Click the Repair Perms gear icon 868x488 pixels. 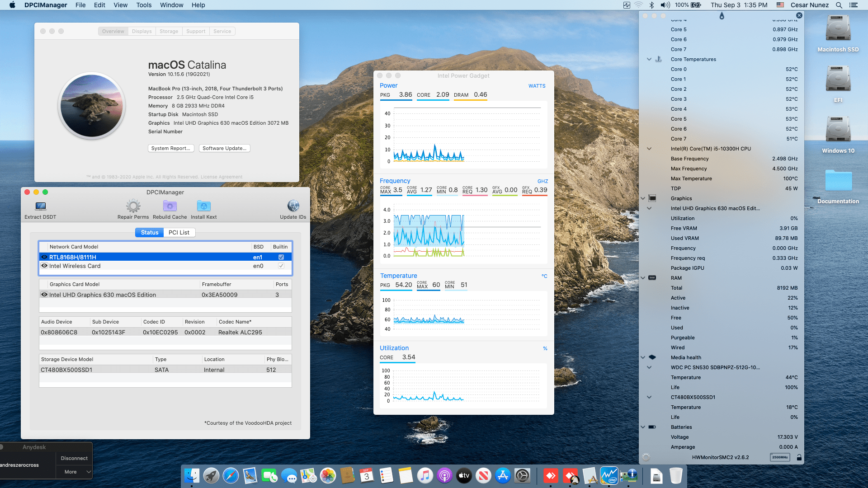pyautogui.click(x=133, y=206)
